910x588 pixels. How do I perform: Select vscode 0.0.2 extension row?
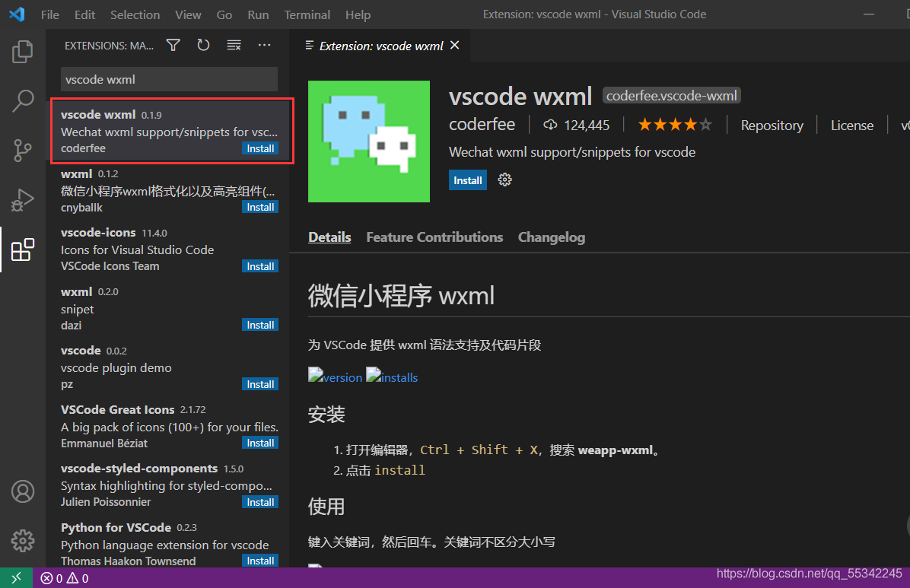click(169, 367)
